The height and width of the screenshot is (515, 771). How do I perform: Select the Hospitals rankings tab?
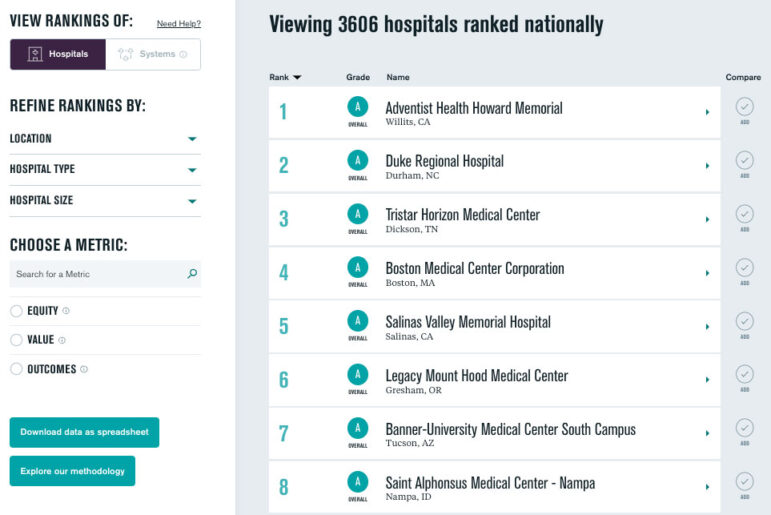click(58, 54)
